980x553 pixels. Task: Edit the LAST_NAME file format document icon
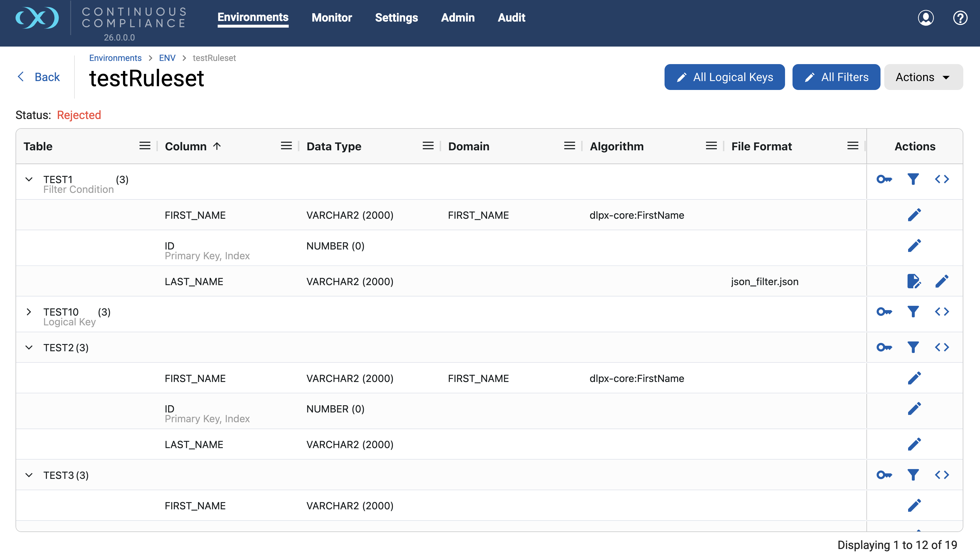coord(914,281)
